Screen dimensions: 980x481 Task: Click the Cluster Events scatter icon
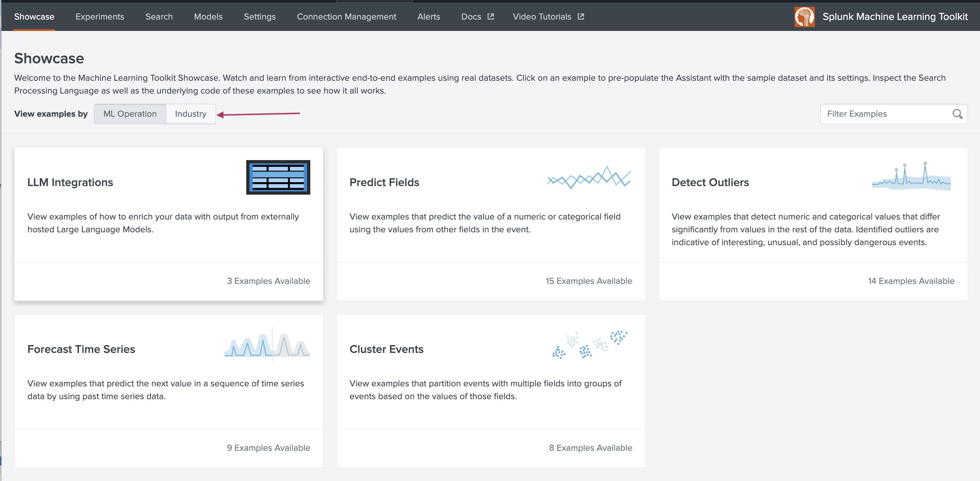[590, 344]
